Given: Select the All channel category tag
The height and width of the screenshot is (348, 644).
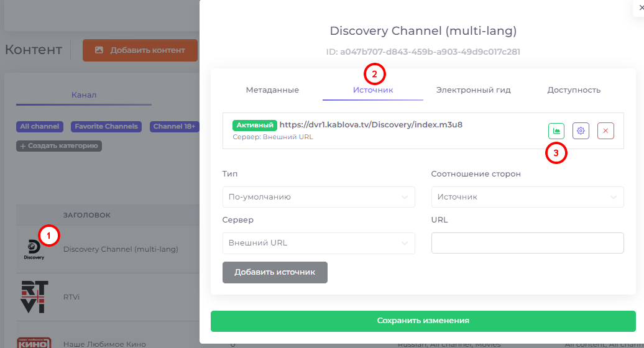Looking at the screenshot, I should [x=39, y=126].
